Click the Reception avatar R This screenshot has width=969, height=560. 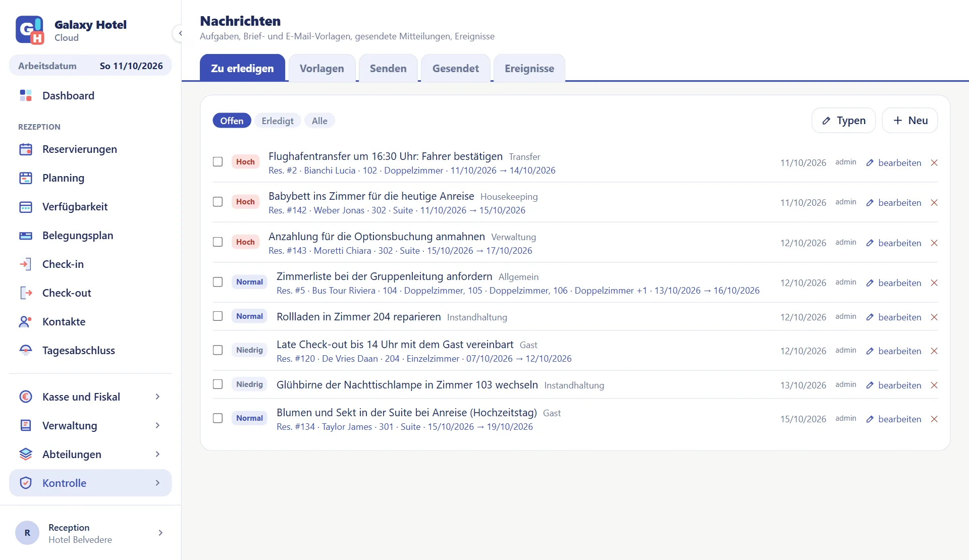pos(27,533)
